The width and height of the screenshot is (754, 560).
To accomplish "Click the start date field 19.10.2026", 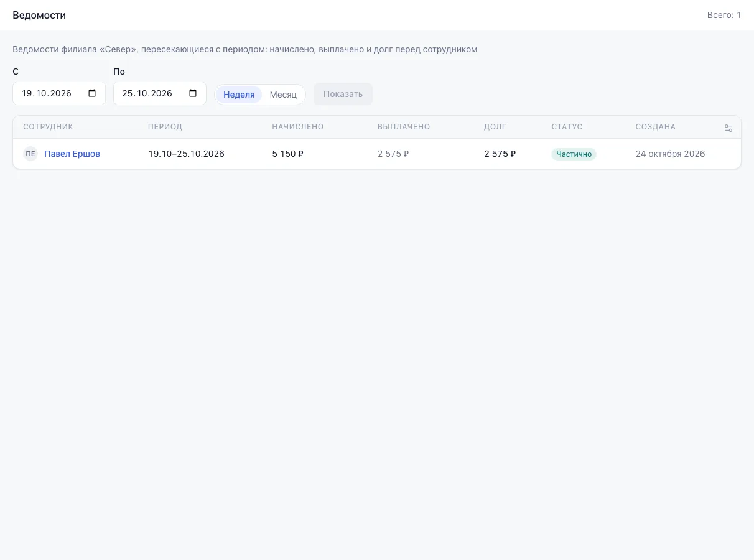I will [x=59, y=93].
